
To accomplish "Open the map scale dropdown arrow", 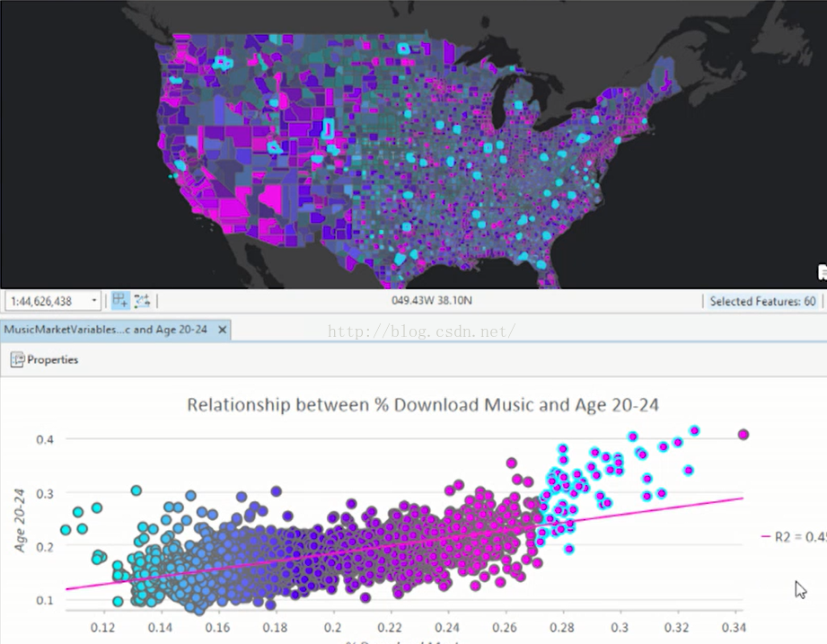I will point(94,301).
